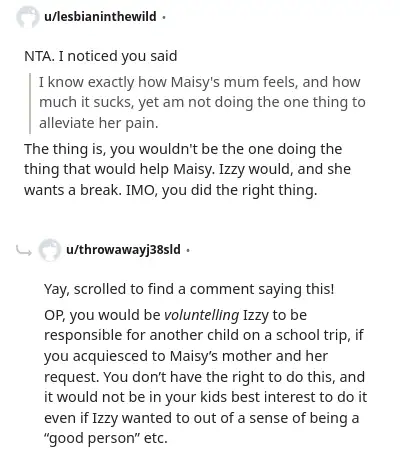Viewport: 400px width, 474px height.
Task: Click the dot after u/throwawayj38sld
Action: click(188, 250)
